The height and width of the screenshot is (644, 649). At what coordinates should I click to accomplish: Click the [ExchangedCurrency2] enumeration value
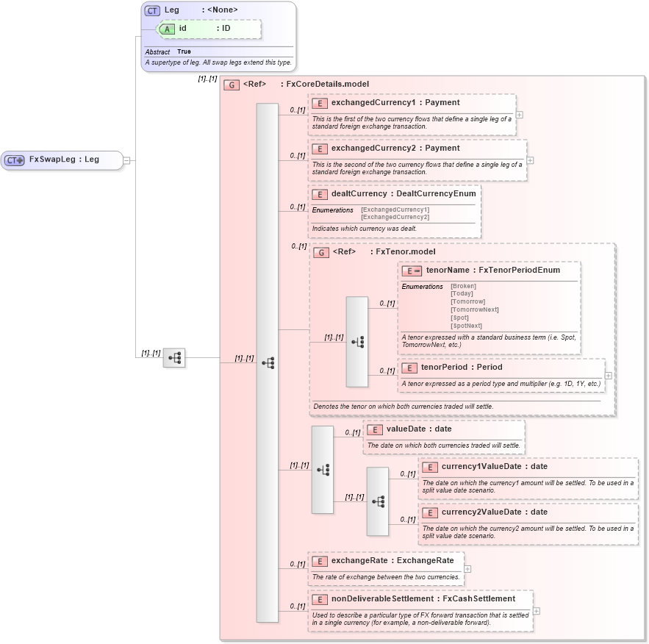click(395, 218)
